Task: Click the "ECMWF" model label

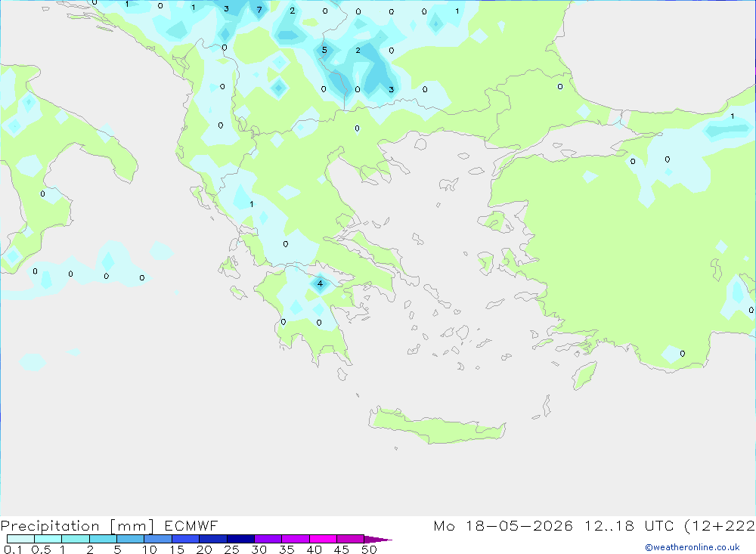Action: 191,525
